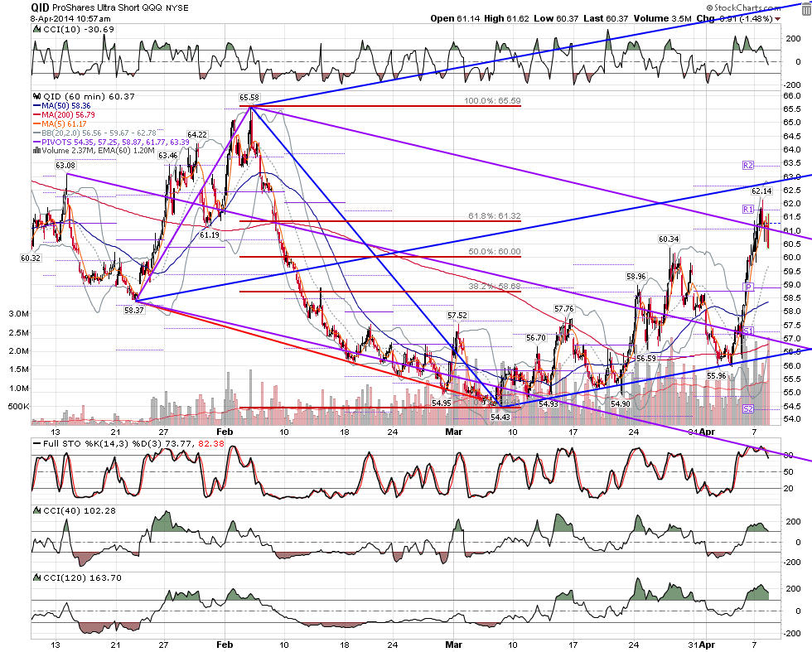
Task: Click the CCI(120) indicator icon
Action: [x=36, y=578]
